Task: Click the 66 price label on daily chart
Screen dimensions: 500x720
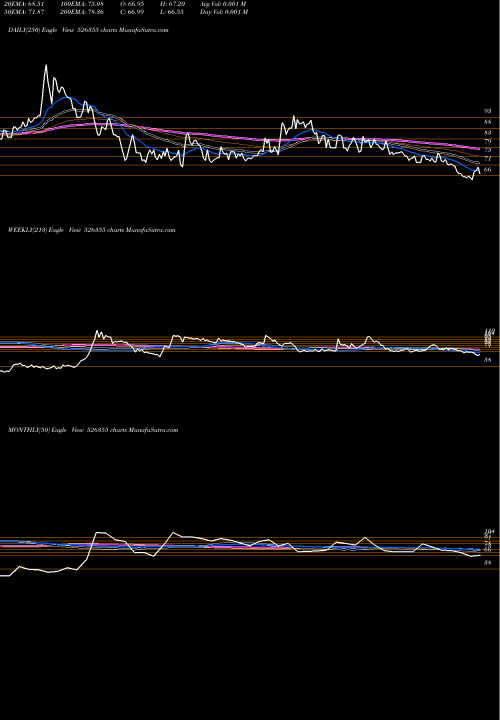Action: (x=488, y=169)
